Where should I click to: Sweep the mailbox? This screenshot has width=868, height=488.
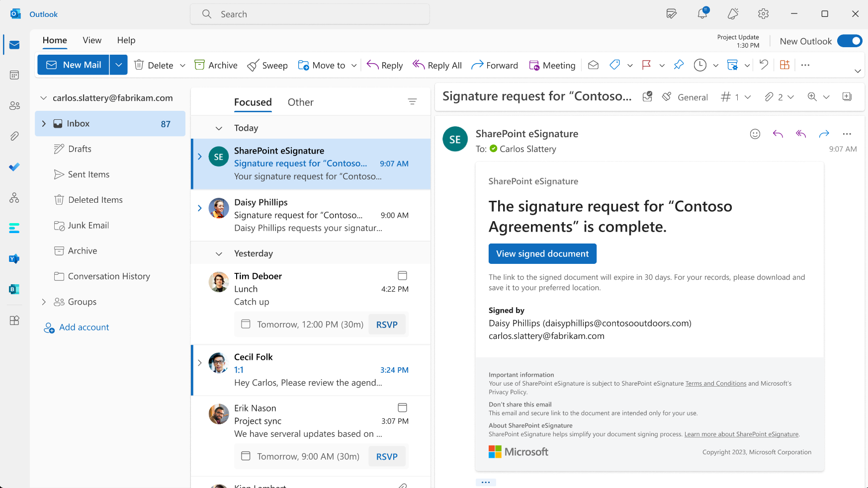coord(267,65)
